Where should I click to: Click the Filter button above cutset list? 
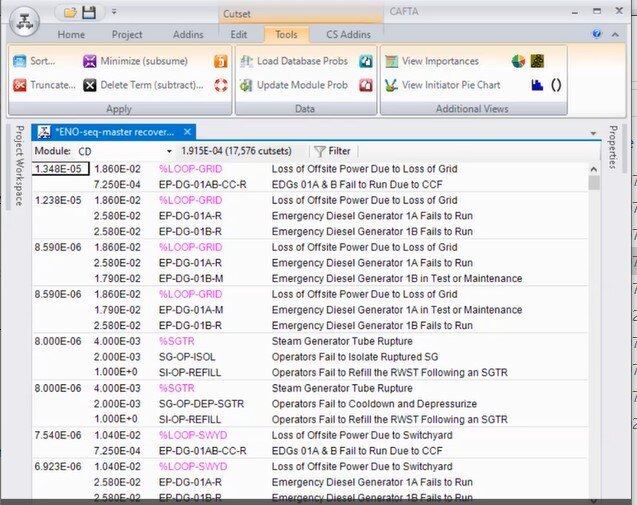click(x=333, y=151)
